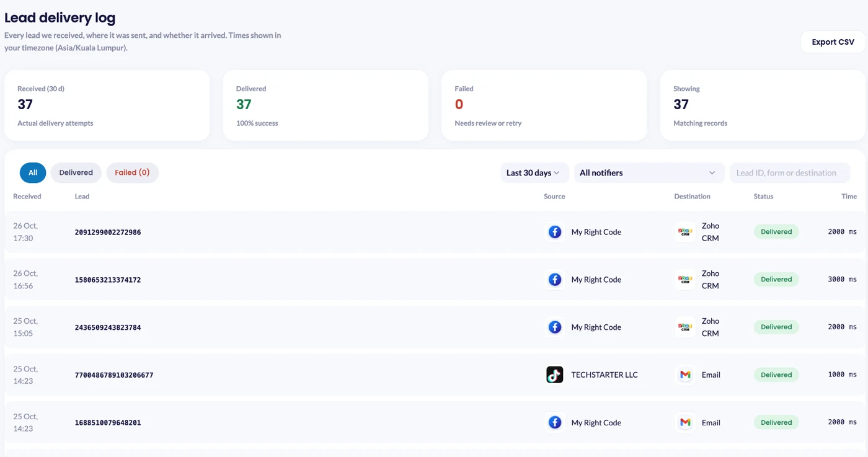Click Facebook icon in lead 1580653213374172 row
Screen dimensions: 868x457
555,280
